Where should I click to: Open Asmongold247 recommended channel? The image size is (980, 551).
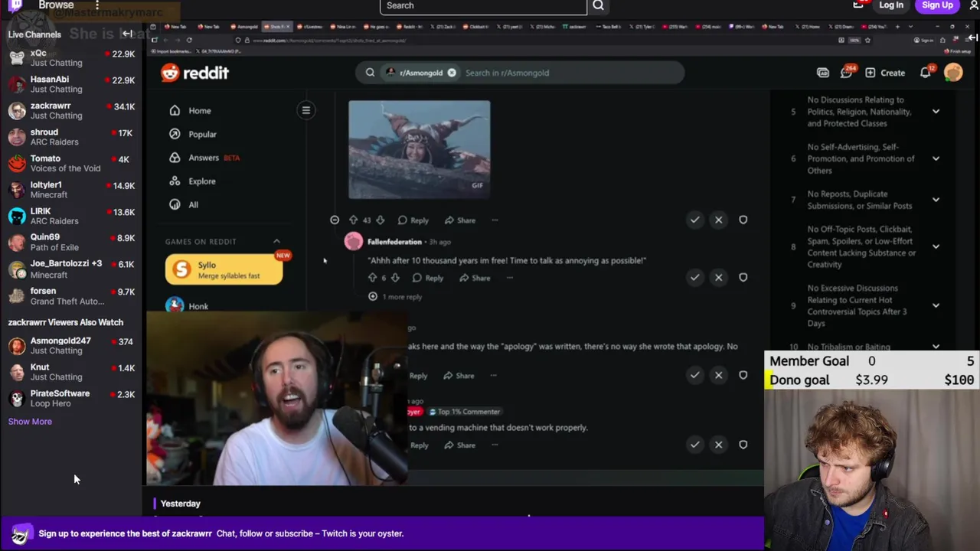pos(70,346)
